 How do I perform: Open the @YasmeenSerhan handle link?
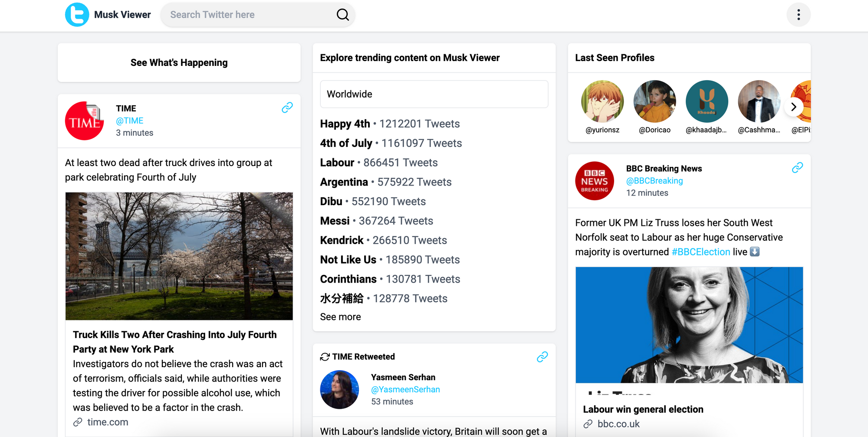point(405,389)
